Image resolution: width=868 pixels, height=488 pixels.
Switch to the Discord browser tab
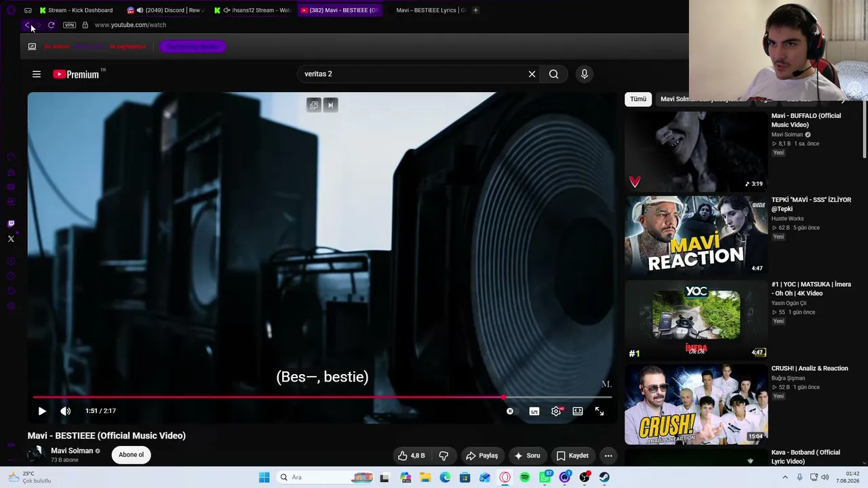pyautogui.click(x=165, y=10)
